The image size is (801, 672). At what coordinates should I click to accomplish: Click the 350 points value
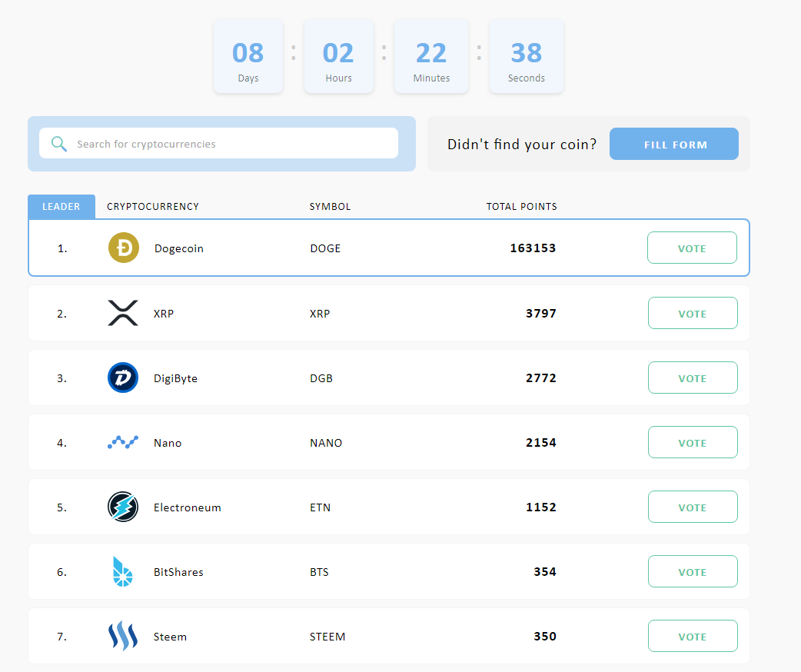pos(545,636)
